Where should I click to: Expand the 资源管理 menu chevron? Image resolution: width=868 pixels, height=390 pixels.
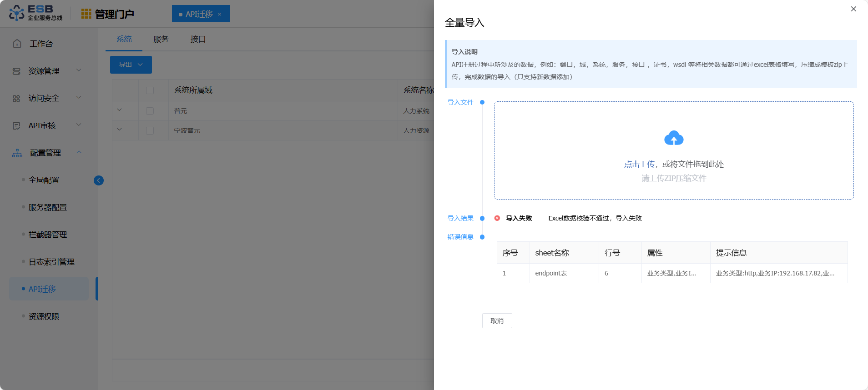pyautogui.click(x=79, y=70)
